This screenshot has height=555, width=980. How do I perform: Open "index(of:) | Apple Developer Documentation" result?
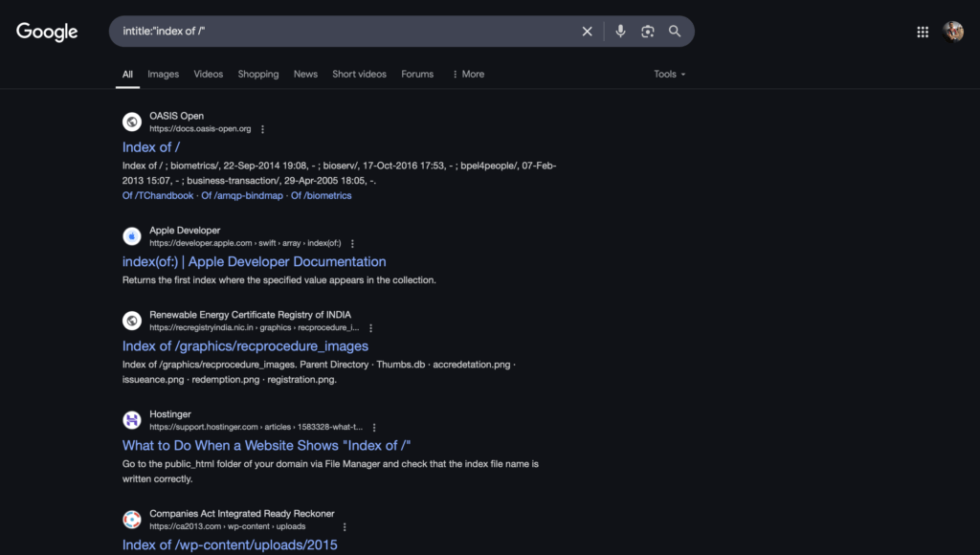point(255,262)
